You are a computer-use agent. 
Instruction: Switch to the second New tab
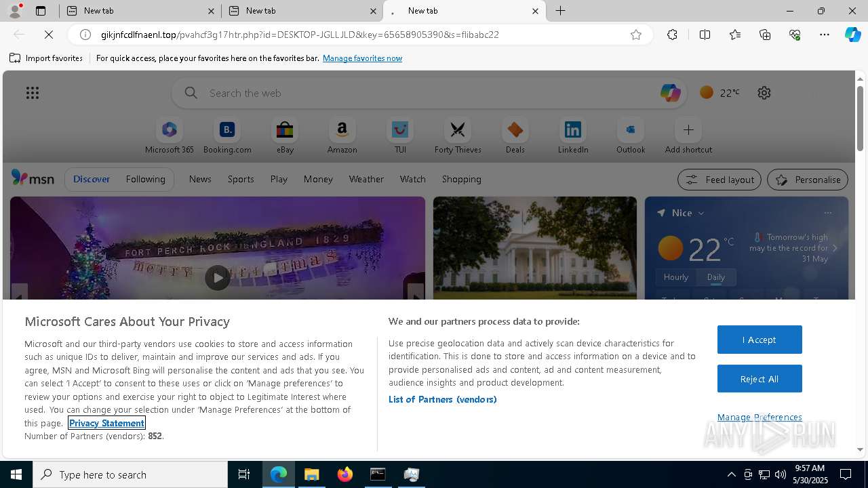pos(302,11)
